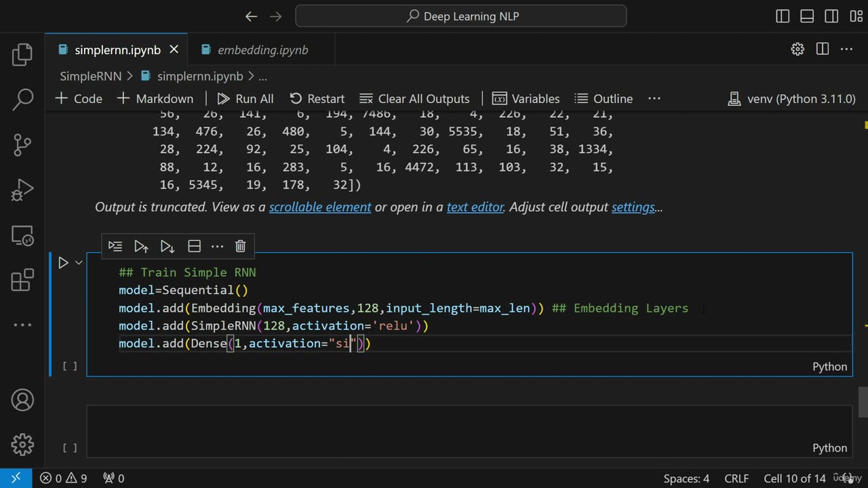The image size is (868, 488).
Task: Customize layout icon in title bar
Action: coord(855,16)
